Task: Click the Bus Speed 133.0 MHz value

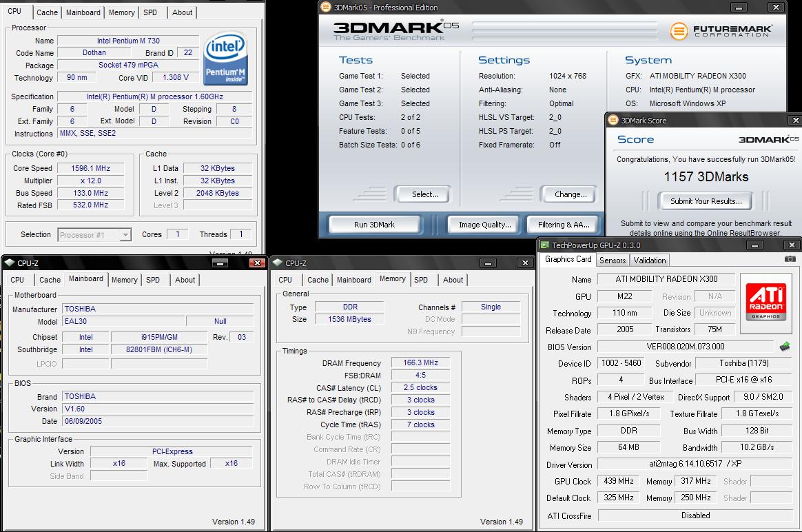Action: tap(90, 193)
